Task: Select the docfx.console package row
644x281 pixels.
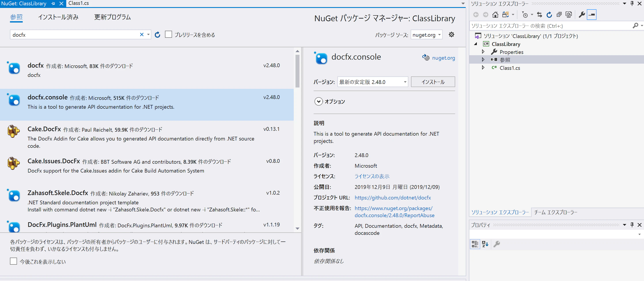Action: 147,104
